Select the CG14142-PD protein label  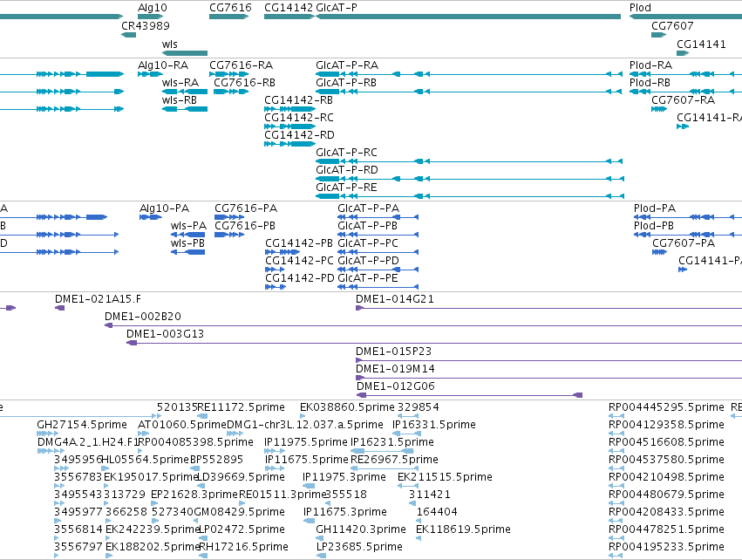(300, 278)
